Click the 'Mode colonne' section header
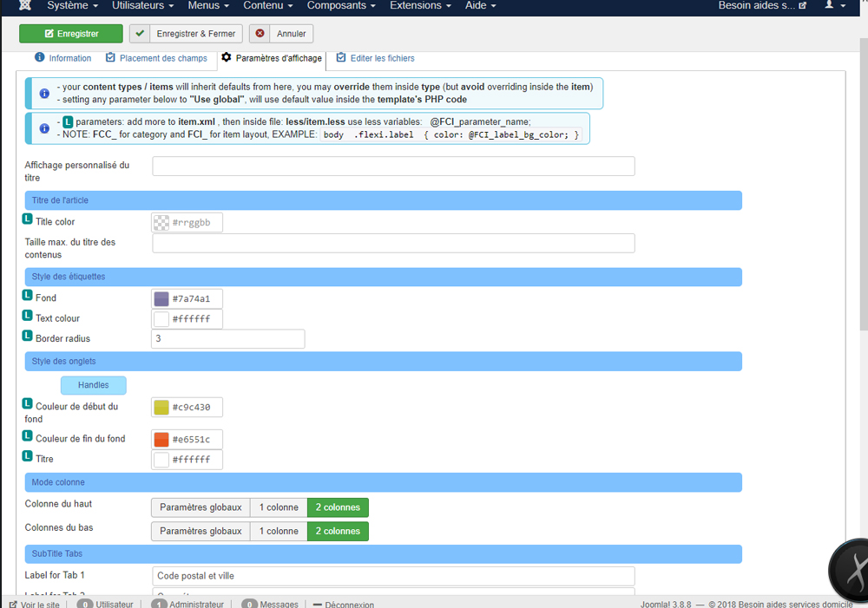The height and width of the screenshot is (608, 868). point(383,482)
